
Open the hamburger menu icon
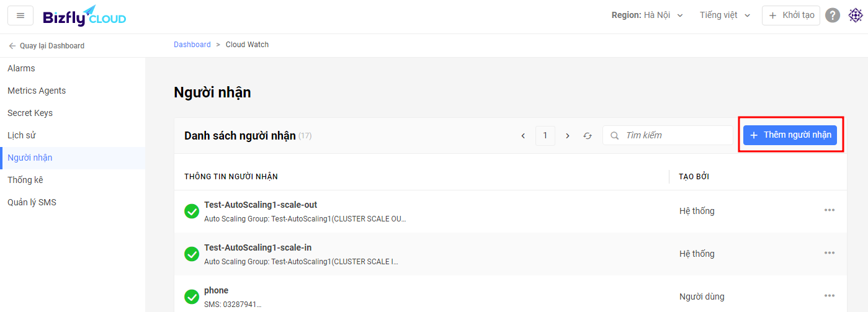click(20, 16)
